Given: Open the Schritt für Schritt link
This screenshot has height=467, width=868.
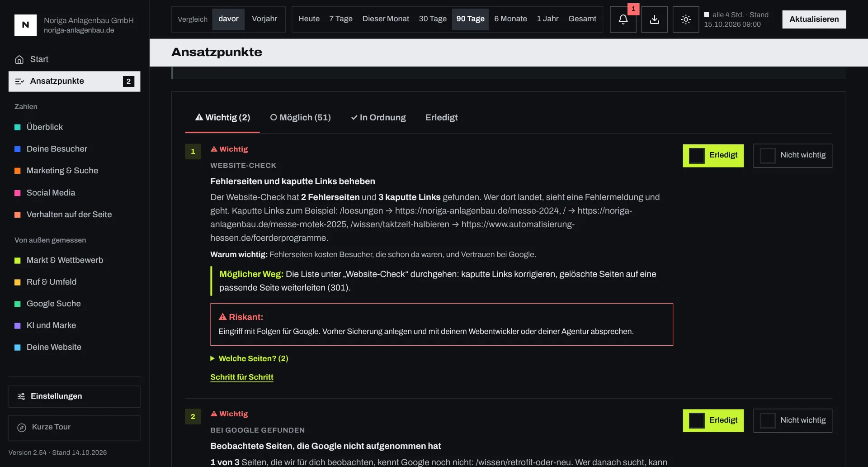Looking at the screenshot, I should coord(242,377).
